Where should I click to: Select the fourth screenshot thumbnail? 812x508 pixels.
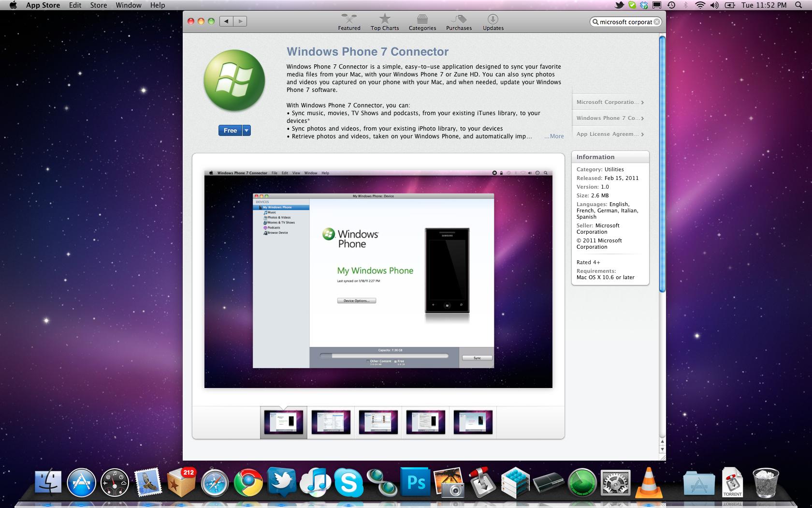(x=426, y=422)
